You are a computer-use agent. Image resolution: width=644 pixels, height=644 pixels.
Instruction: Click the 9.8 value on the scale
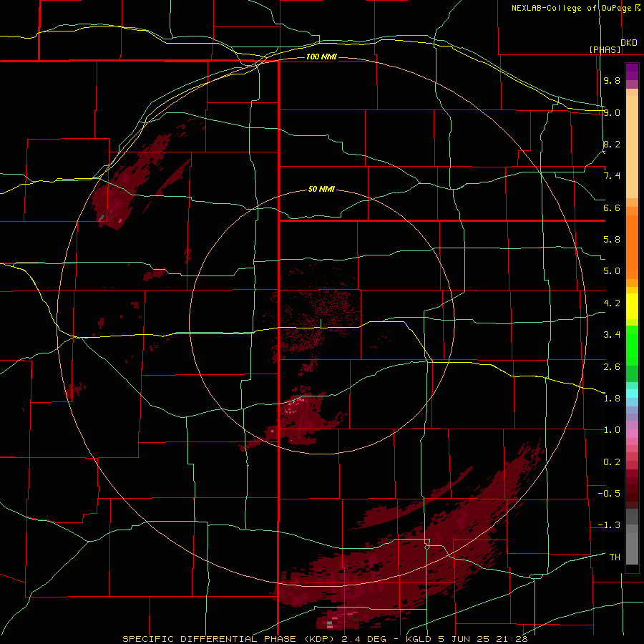pos(612,80)
